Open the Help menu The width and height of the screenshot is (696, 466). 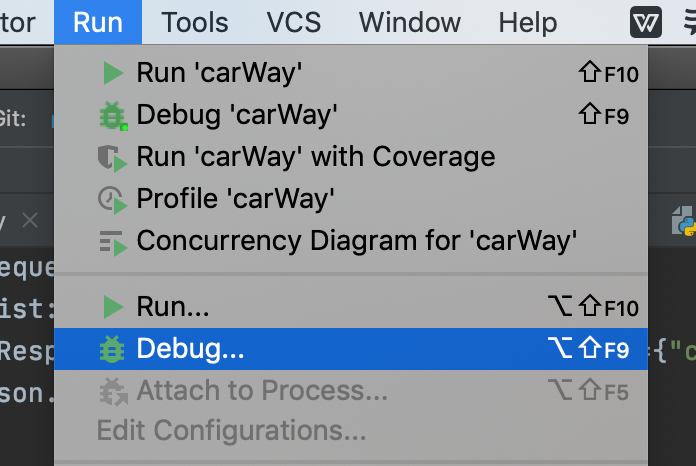point(527,22)
